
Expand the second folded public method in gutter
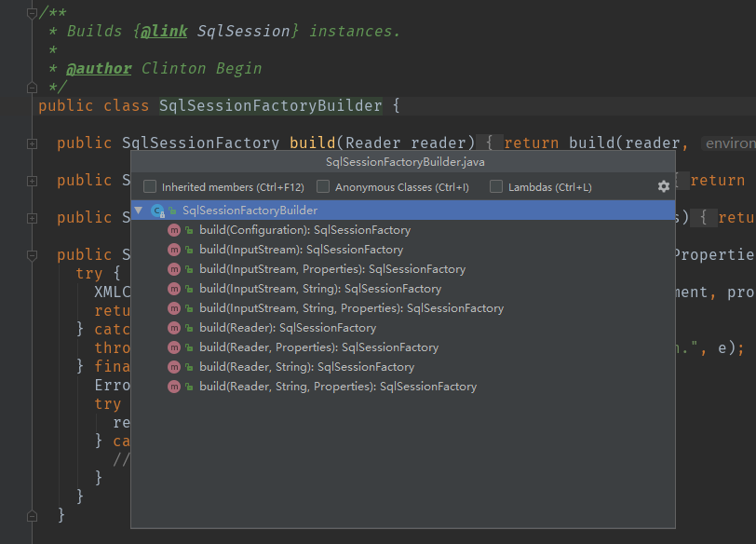[x=32, y=181]
